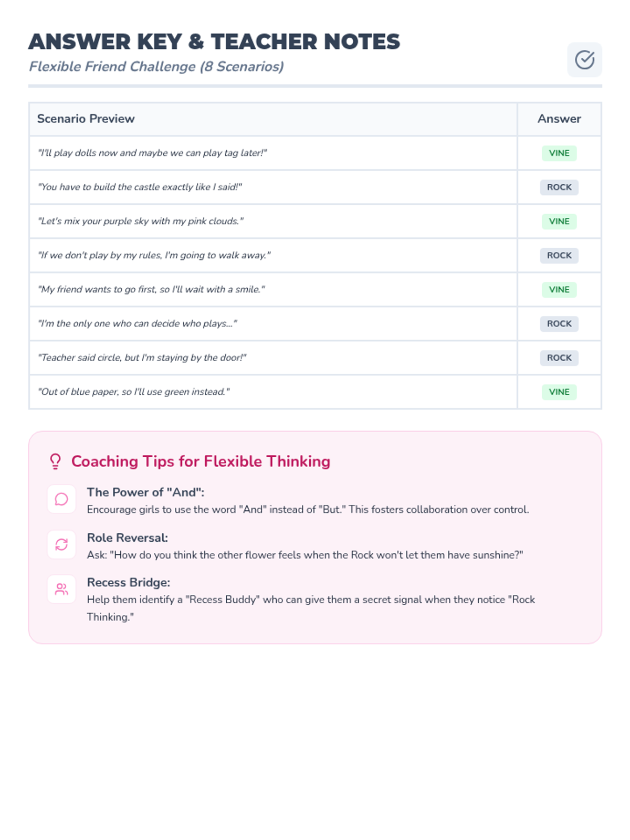Click the Flexible Friend Challenge subtitle
Image resolution: width=630 pixels, height=840 pixels.
156,67
